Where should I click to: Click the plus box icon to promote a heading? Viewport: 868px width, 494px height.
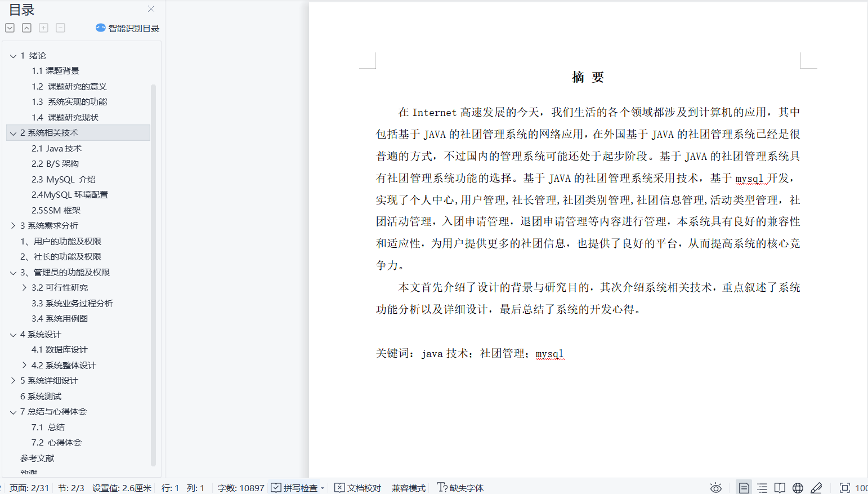click(43, 28)
